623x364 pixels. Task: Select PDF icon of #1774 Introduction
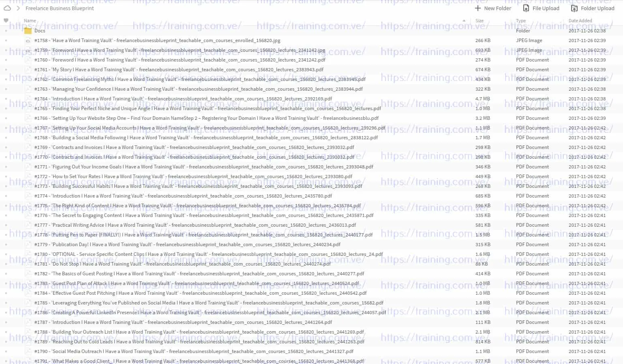tap(28, 196)
